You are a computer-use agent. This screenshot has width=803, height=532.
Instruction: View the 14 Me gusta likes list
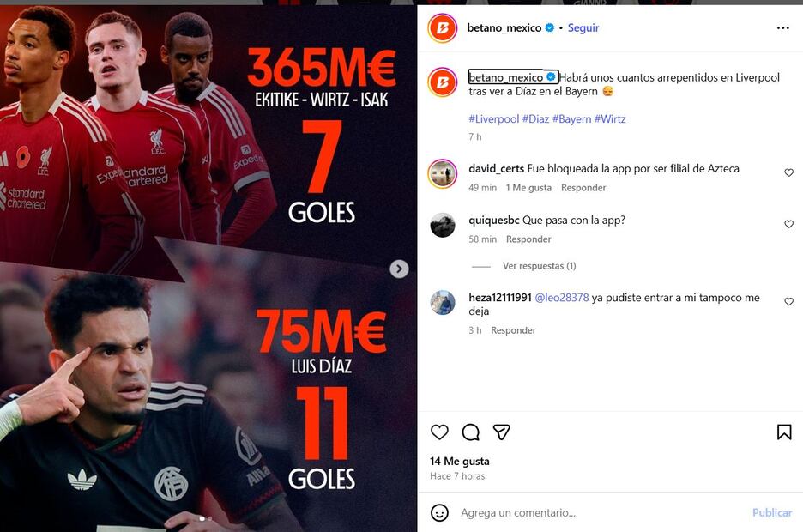click(459, 462)
